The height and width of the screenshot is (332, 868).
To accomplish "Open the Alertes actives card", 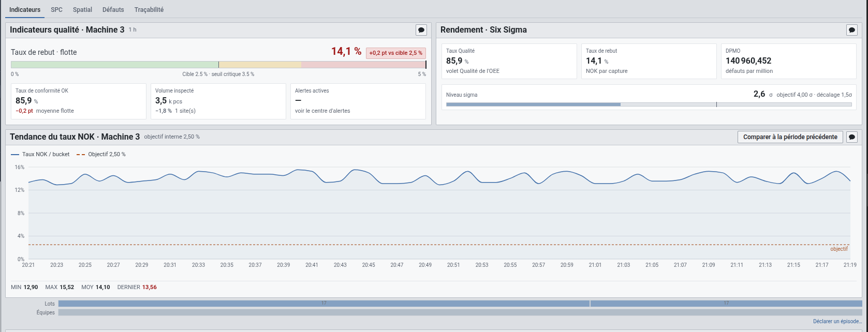I will [x=358, y=101].
